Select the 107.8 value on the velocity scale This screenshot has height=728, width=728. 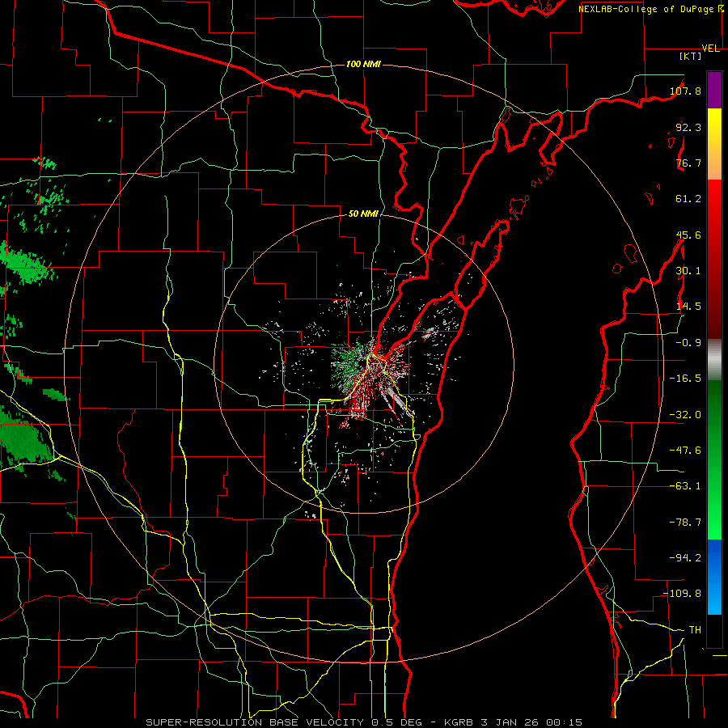(x=685, y=91)
